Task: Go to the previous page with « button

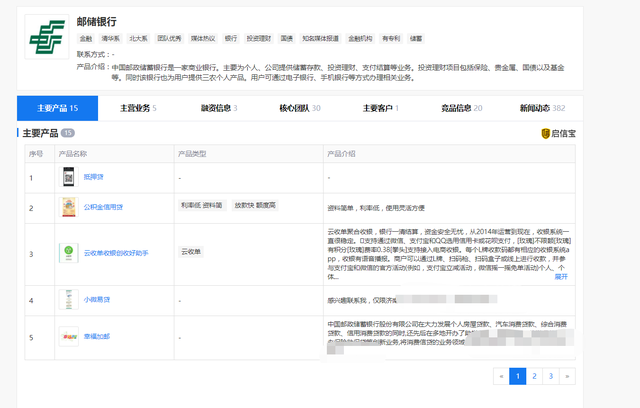Action: coord(501,376)
